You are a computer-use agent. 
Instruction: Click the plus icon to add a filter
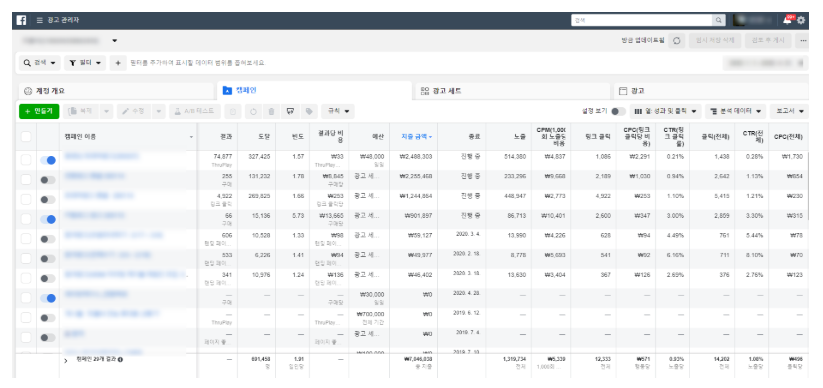(x=118, y=63)
